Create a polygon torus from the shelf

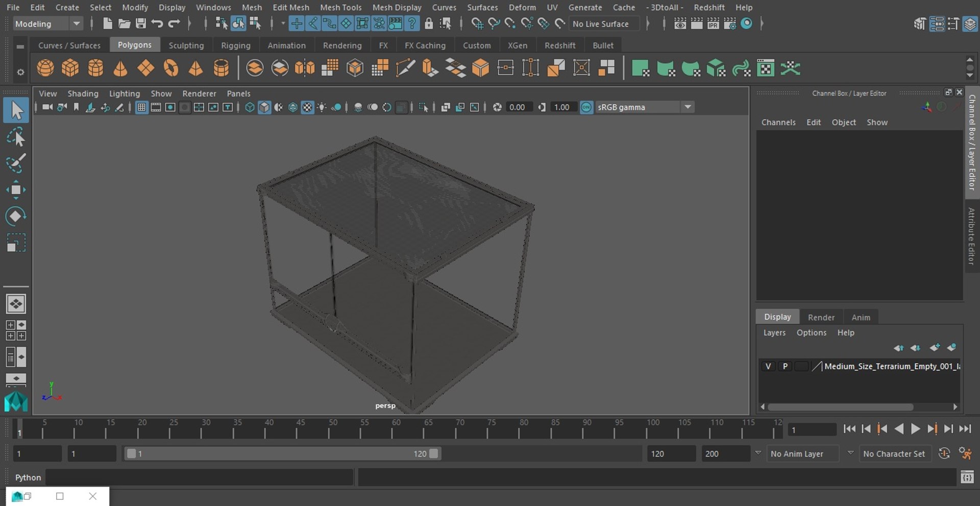click(171, 68)
